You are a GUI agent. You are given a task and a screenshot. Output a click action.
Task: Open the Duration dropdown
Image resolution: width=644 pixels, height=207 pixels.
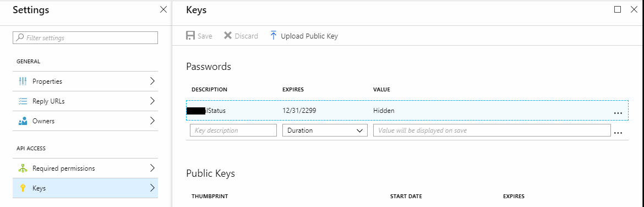pos(325,130)
